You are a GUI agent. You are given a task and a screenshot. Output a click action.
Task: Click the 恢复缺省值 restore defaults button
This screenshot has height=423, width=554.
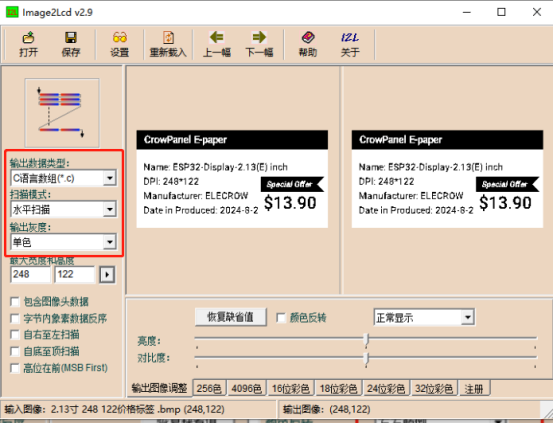pos(230,317)
